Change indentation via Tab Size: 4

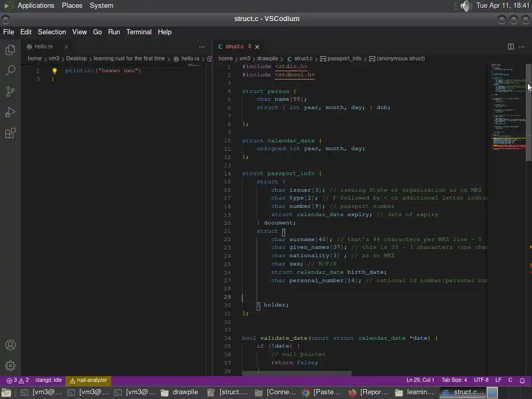tap(454, 380)
